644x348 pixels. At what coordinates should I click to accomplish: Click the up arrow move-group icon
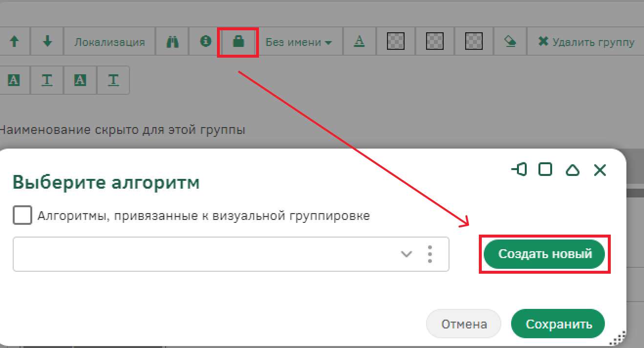[14, 42]
